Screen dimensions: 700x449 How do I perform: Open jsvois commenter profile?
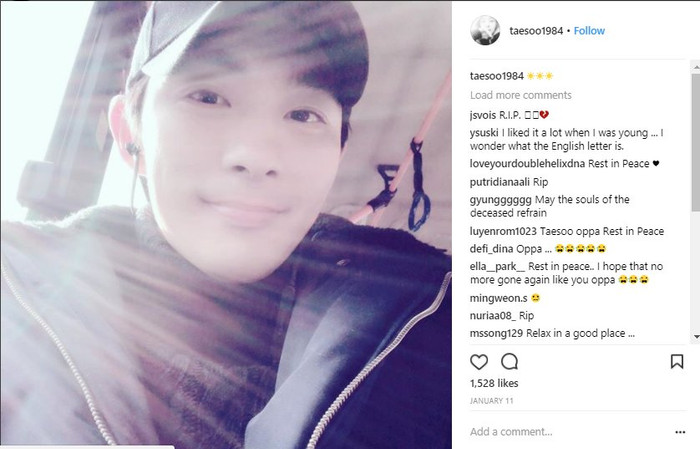(x=483, y=115)
